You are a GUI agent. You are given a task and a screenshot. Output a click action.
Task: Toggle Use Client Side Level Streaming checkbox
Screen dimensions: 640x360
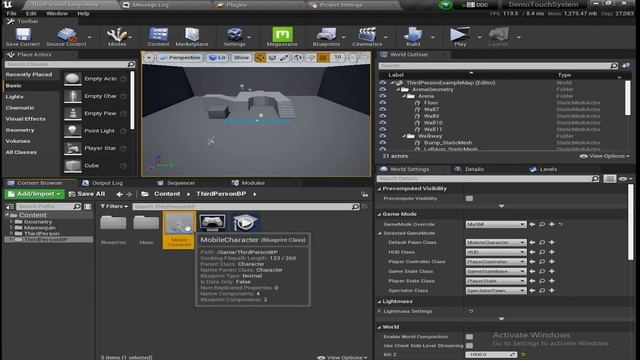[469, 346]
